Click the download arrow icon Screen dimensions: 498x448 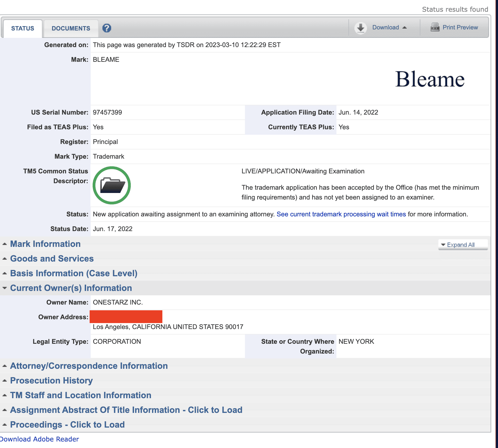point(360,28)
